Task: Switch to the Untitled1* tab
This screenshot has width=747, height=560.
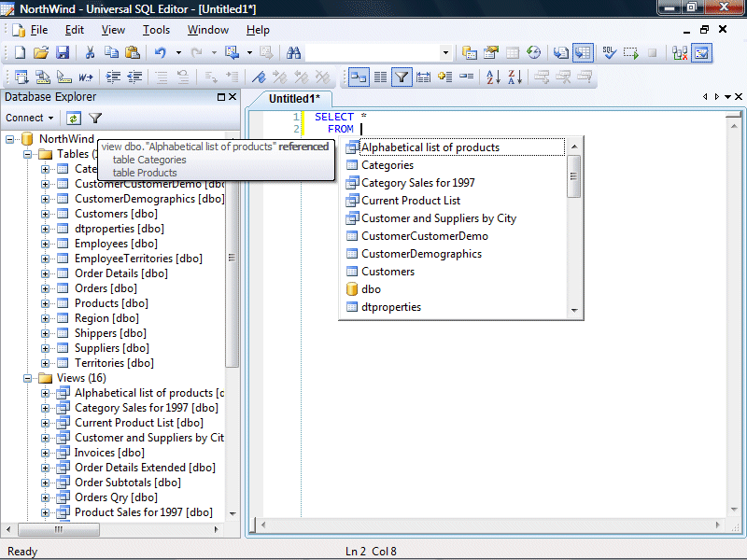Action: [294, 99]
